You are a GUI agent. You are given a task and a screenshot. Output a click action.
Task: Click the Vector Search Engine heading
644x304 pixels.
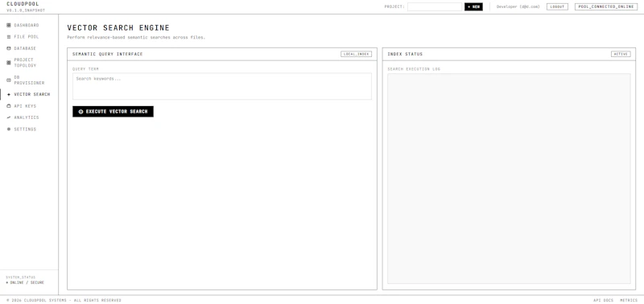(118, 28)
